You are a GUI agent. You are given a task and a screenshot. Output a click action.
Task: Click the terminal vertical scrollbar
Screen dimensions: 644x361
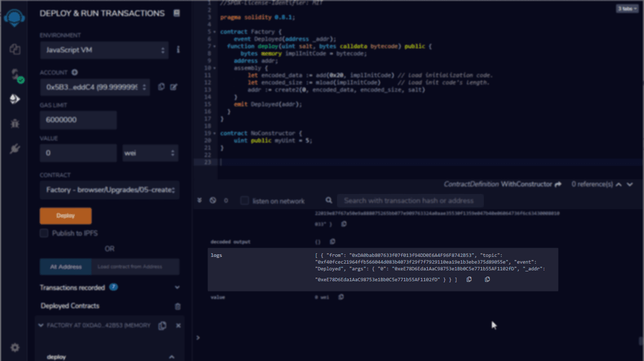[641, 341]
